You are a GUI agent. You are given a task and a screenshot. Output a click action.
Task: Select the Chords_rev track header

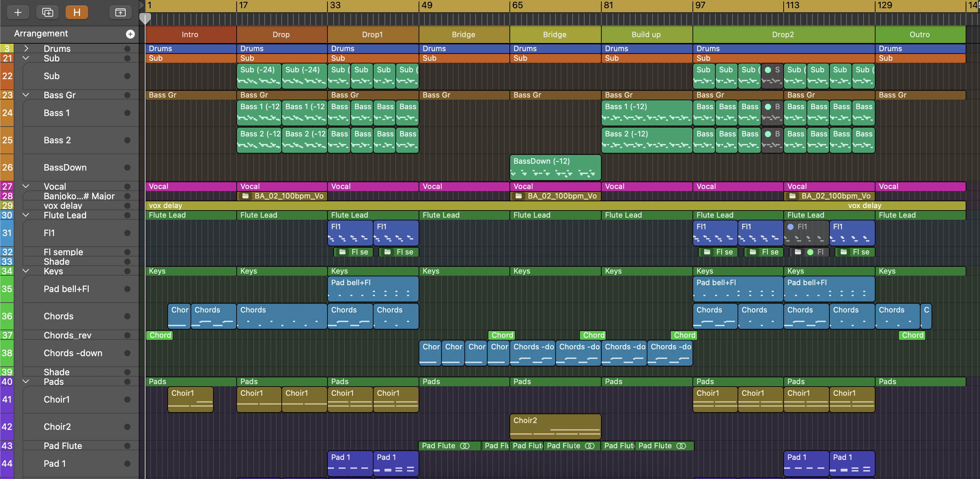tap(67, 335)
